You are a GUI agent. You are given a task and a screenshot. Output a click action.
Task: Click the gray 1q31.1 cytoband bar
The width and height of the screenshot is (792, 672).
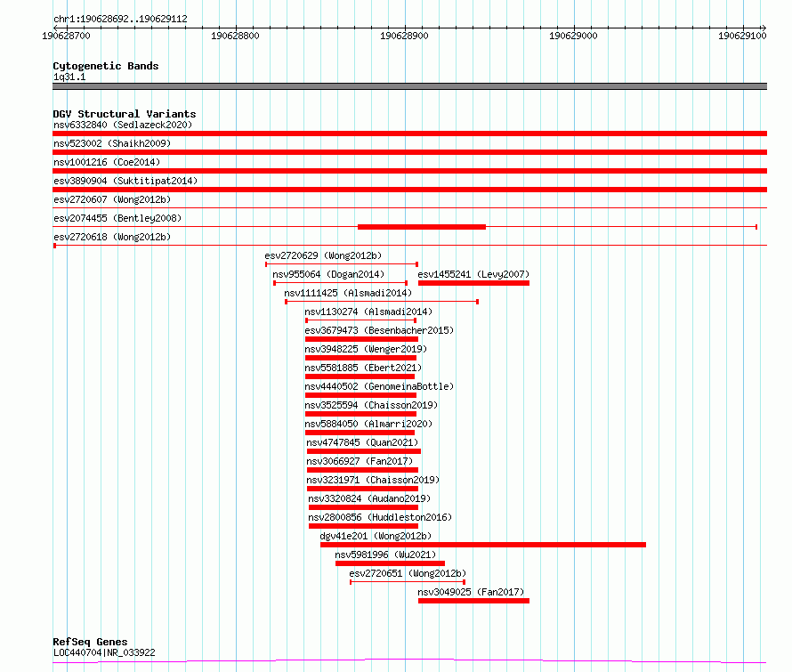coord(409,86)
